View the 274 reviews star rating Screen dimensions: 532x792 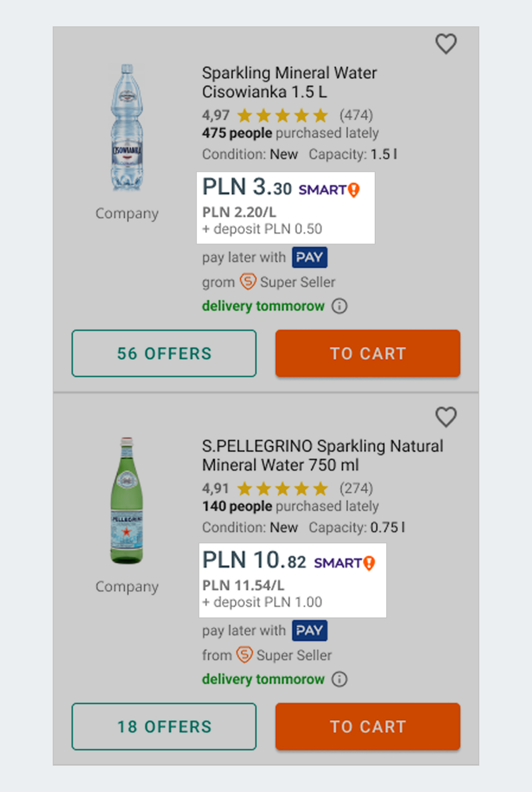283,489
